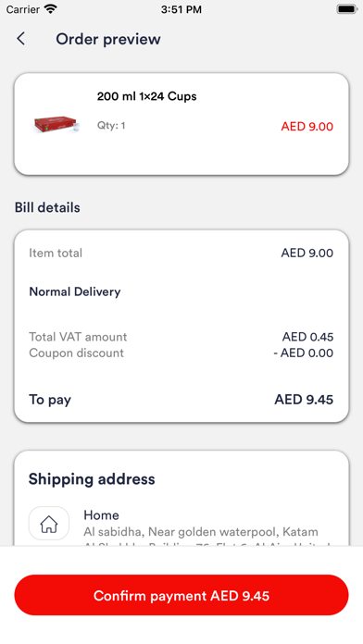Click the red AED 9.00 product price

[307, 126]
